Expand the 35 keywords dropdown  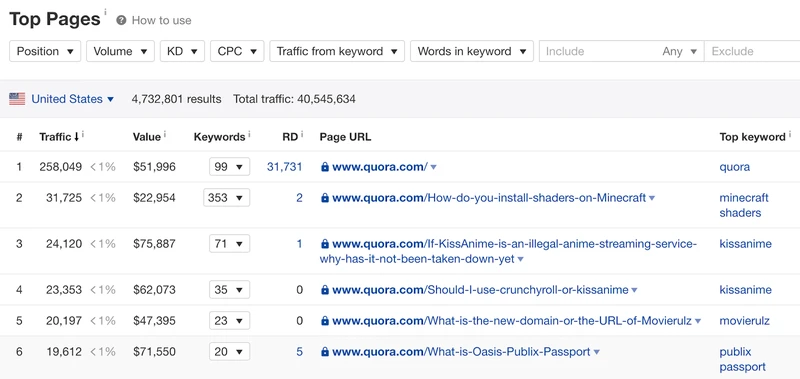pos(229,290)
